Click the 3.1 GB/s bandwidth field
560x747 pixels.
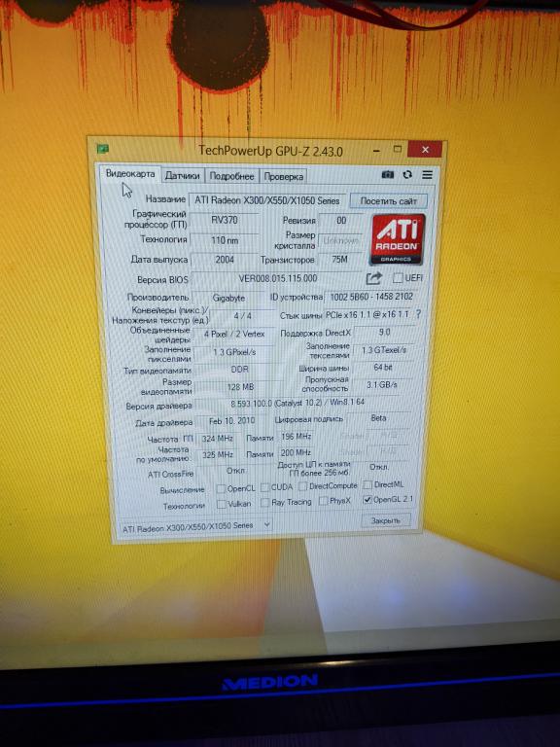click(x=382, y=384)
